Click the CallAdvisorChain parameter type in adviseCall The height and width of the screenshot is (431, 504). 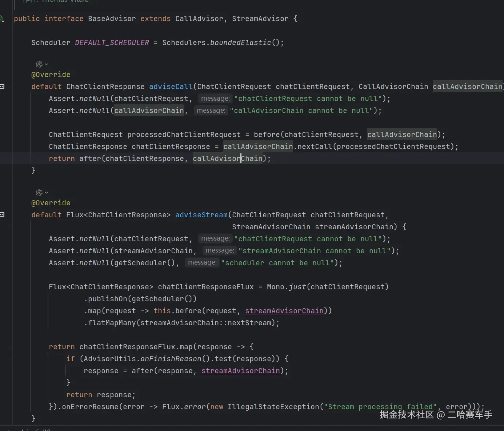coord(393,86)
